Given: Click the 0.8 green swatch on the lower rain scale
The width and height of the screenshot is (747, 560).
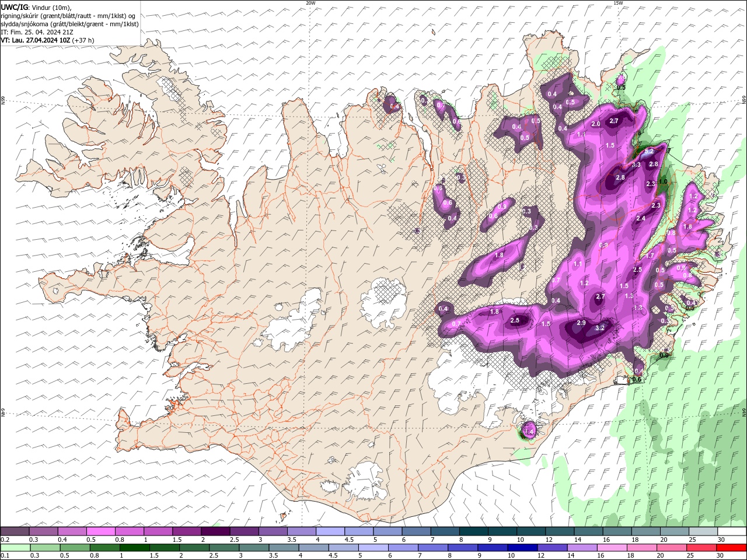Looking at the screenshot, I should (x=104, y=548).
